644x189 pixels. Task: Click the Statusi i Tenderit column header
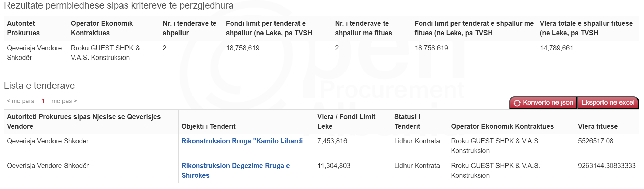(x=407, y=122)
